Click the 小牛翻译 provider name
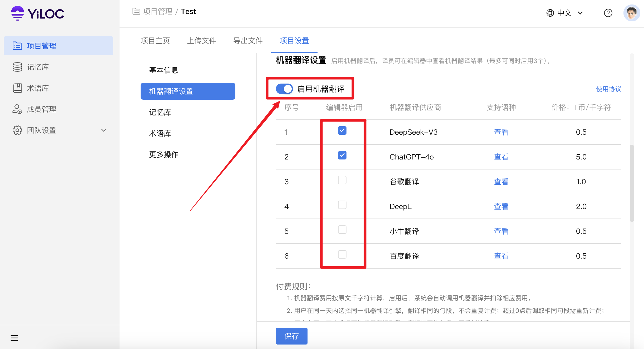The height and width of the screenshot is (349, 644). click(404, 231)
